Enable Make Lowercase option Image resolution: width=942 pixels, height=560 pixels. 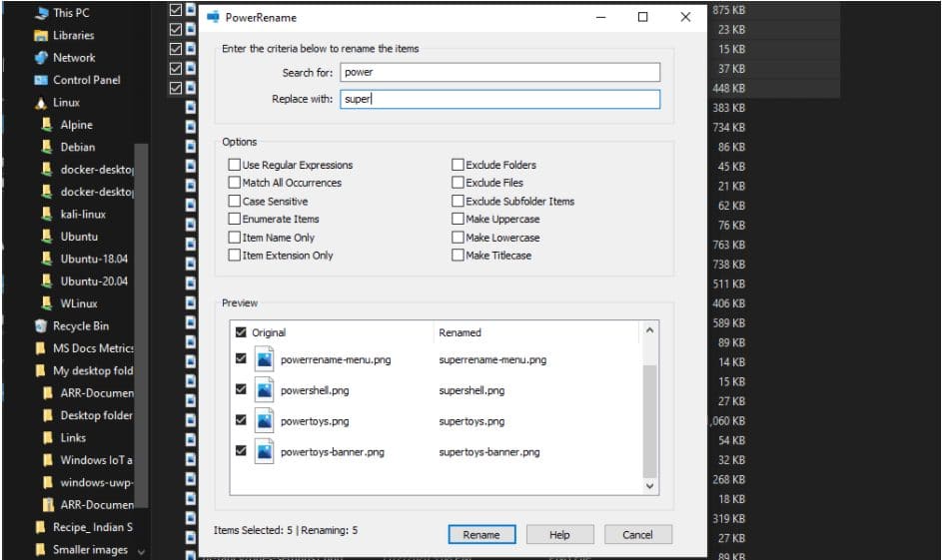[458, 238]
